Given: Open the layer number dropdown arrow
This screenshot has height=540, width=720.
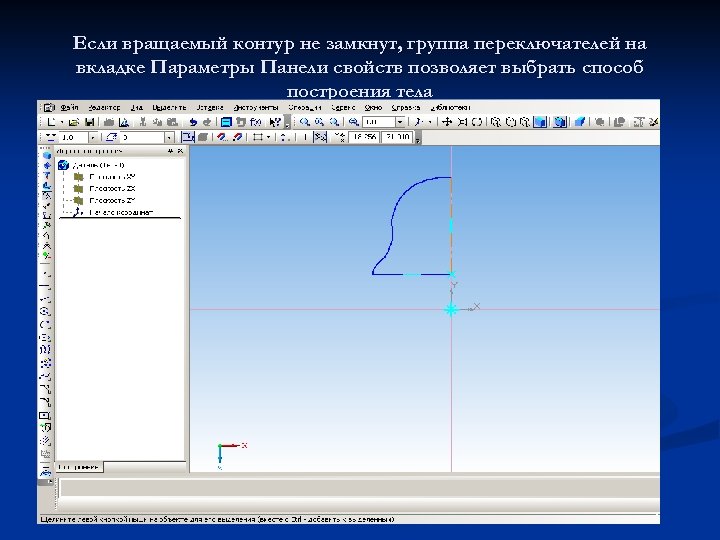Looking at the screenshot, I should click(169, 137).
